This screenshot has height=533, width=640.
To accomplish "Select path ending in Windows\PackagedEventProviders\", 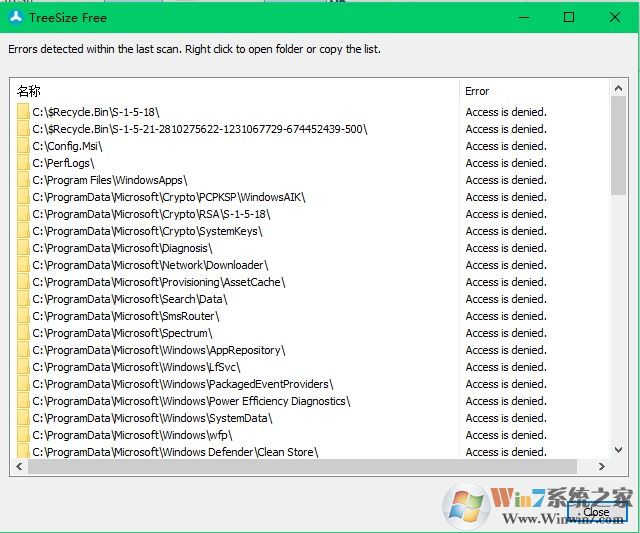I will point(183,384).
